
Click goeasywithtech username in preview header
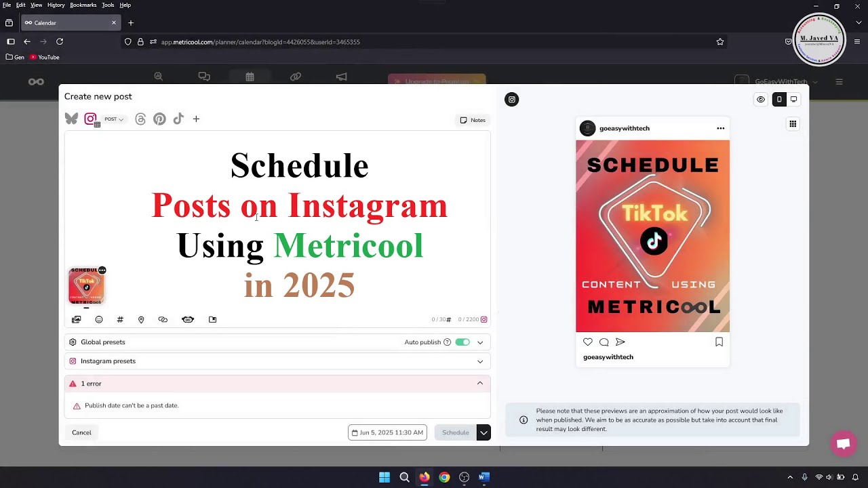coord(625,128)
